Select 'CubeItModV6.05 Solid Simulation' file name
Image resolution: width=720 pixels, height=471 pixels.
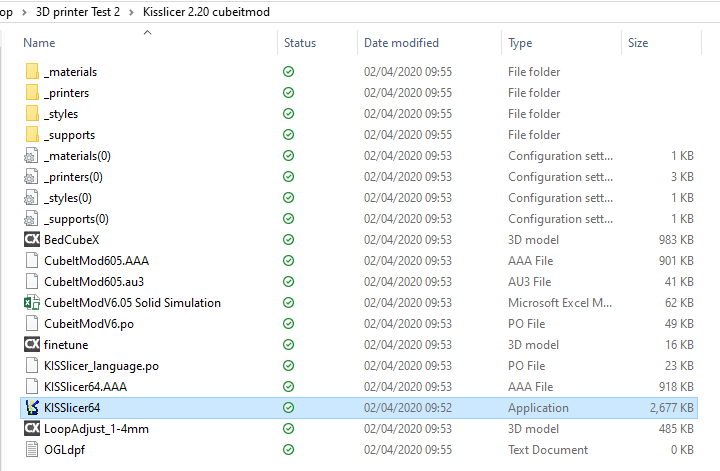click(x=132, y=303)
